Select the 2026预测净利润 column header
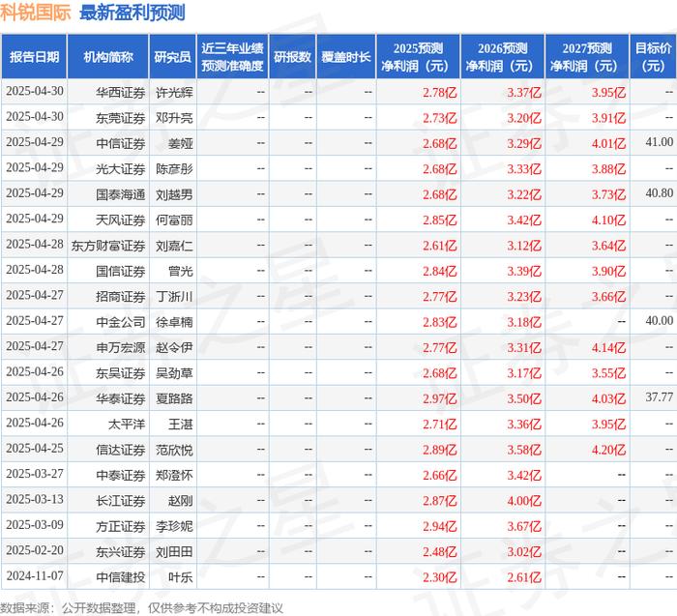This screenshot has height=616, width=677. (503, 57)
